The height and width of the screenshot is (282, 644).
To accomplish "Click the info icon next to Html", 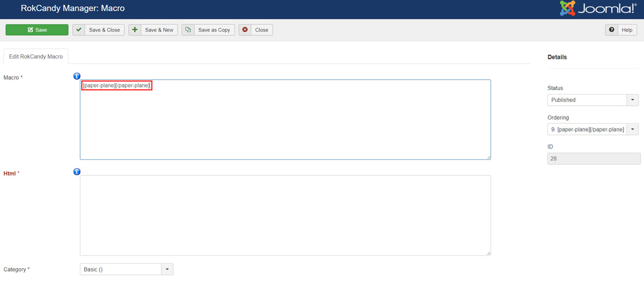I will point(77,172).
